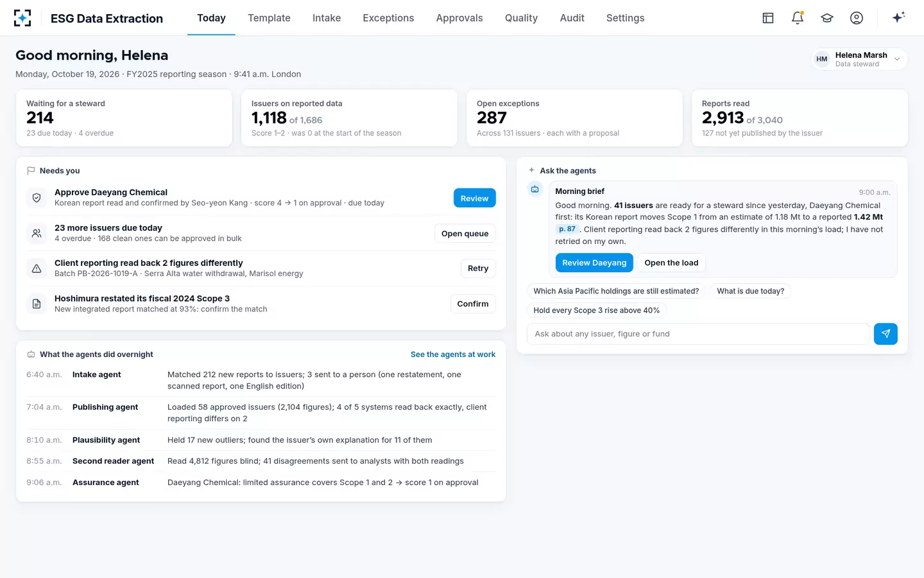Click the document icon beside Hoshimura restated
Screen dimensions: 924x578
tap(37, 304)
